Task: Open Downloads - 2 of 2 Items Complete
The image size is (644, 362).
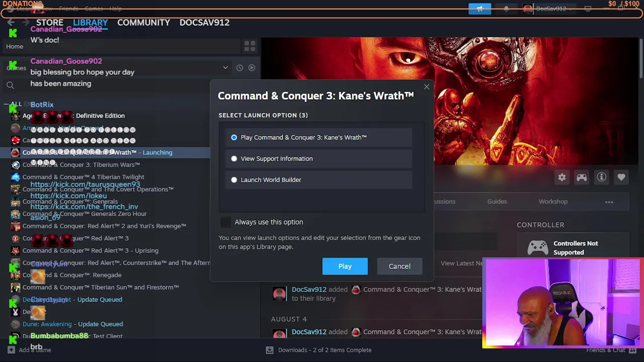Action: [x=325, y=350]
